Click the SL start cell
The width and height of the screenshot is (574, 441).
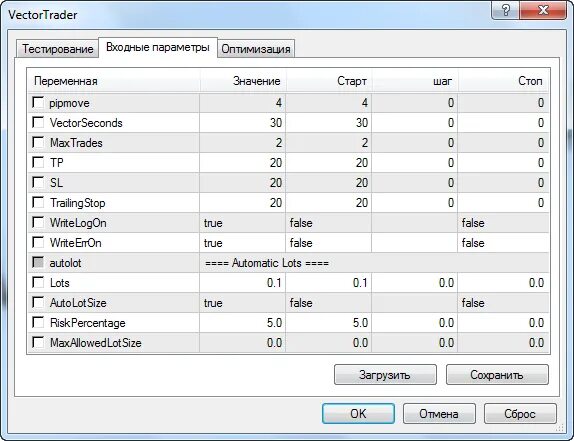coord(329,183)
